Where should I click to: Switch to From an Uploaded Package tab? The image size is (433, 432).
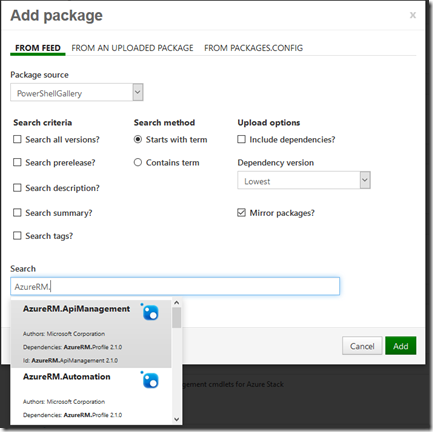pos(132,48)
